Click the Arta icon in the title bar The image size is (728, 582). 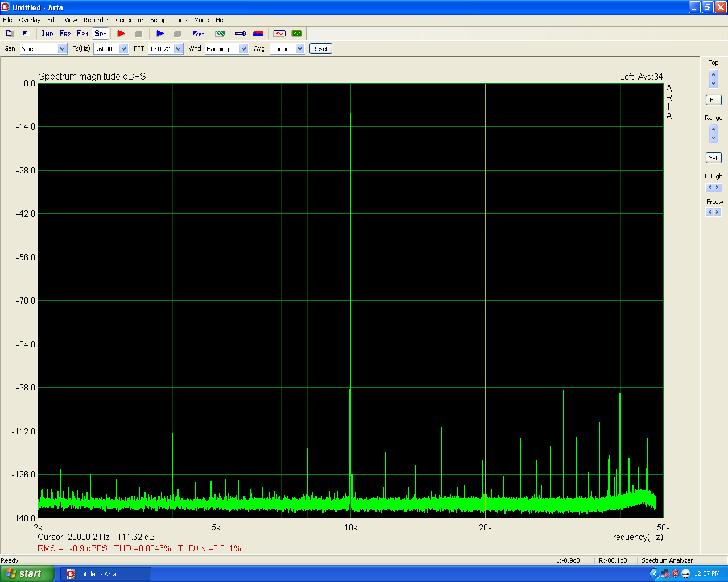(6, 7)
